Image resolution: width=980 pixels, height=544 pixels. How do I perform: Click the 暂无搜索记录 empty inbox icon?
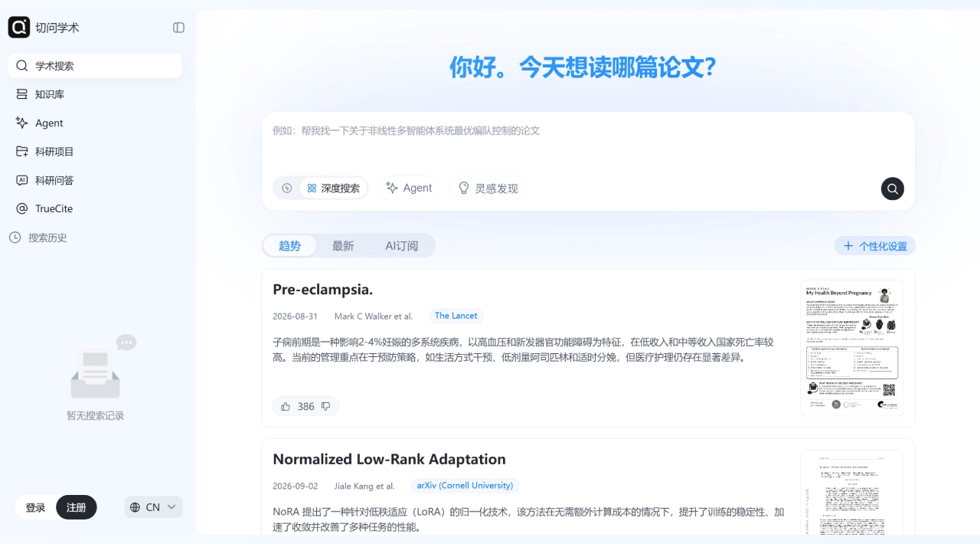(102, 367)
